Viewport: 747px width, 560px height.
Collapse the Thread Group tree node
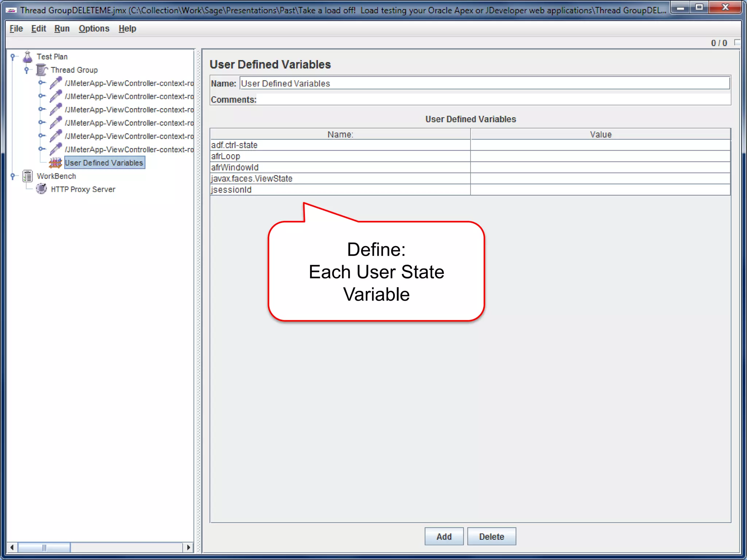pyautogui.click(x=27, y=70)
